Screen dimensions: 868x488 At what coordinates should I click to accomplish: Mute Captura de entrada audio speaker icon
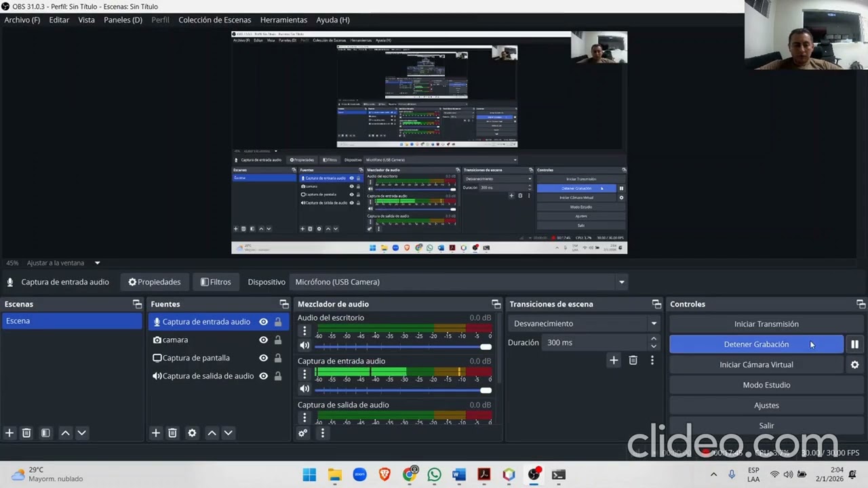(304, 389)
